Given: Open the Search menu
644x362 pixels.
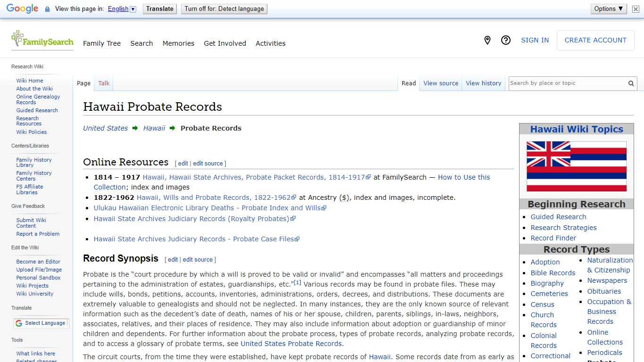Looking at the screenshot, I should click(141, 43).
